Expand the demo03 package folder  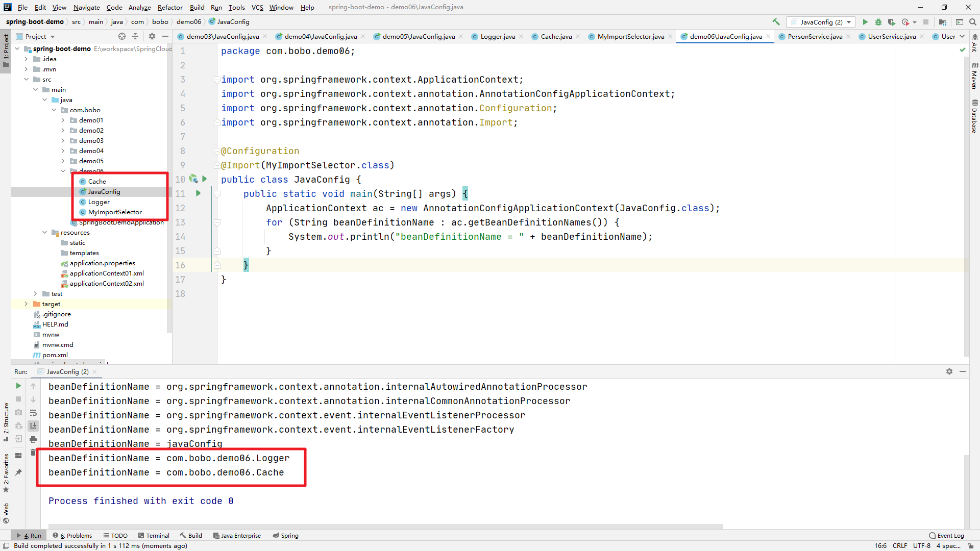click(x=63, y=141)
